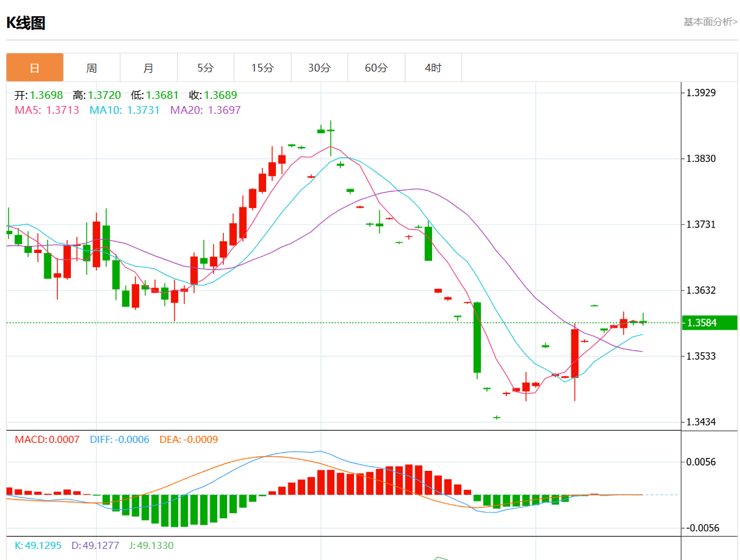Image resolution: width=740 pixels, height=560 pixels.
Task: Switch to the 4时 four-hour tab
Action: click(433, 68)
